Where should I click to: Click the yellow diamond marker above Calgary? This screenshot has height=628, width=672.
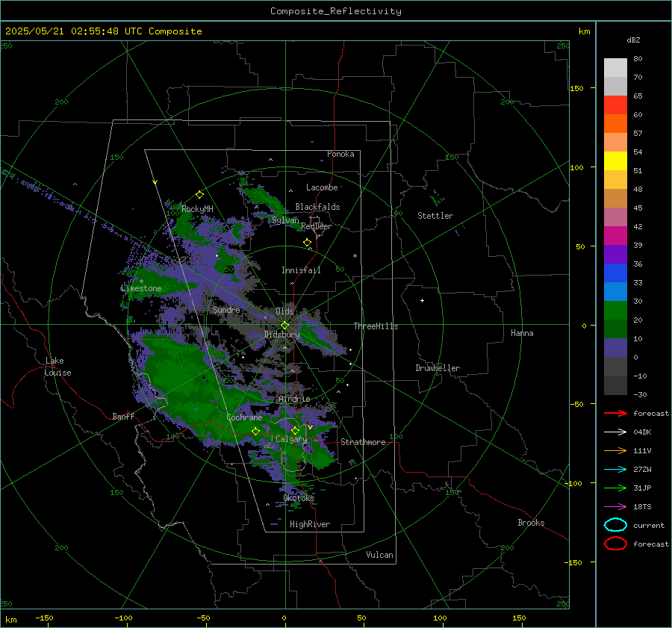click(295, 430)
